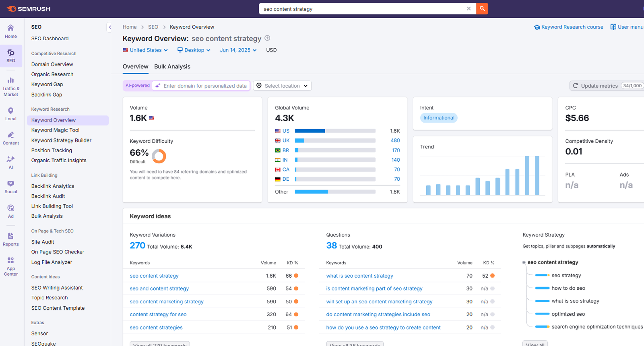This screenshot has width=644, height=346.
Task: Open the Reports section icon
Action: tap(11, 239)
